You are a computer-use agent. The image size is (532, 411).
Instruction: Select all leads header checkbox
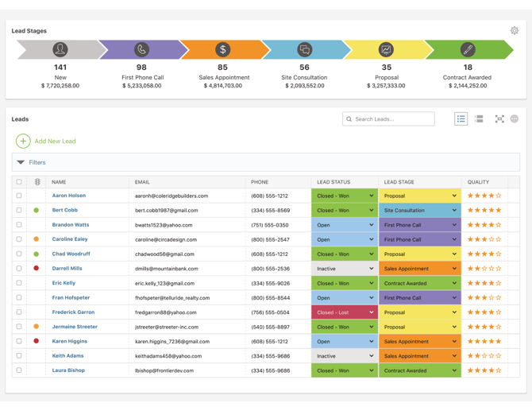[19, 182]
